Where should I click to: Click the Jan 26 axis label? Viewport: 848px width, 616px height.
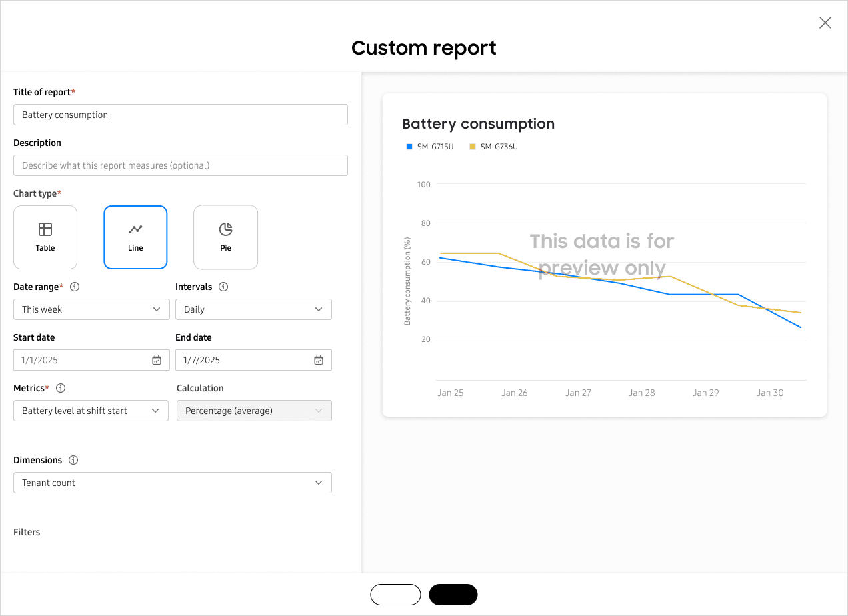coord(514,393)
